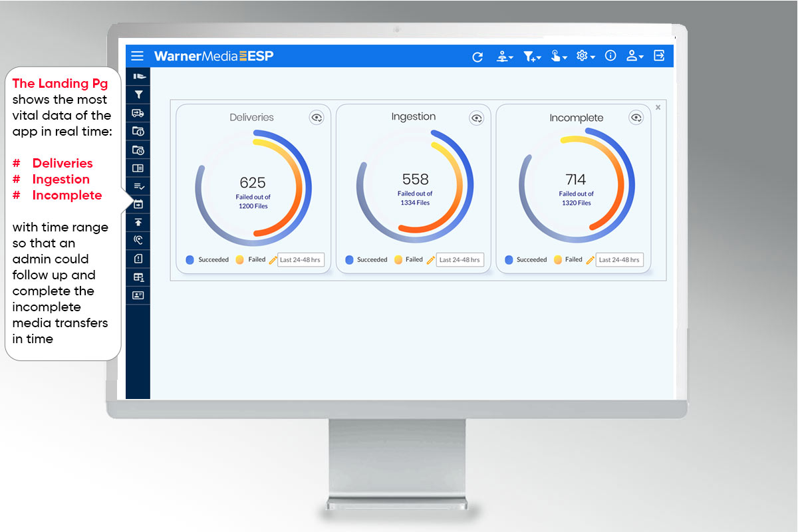Open the calendar icon in sidebar
Viewport: 798px width, 532px height.
coord(138,204)
